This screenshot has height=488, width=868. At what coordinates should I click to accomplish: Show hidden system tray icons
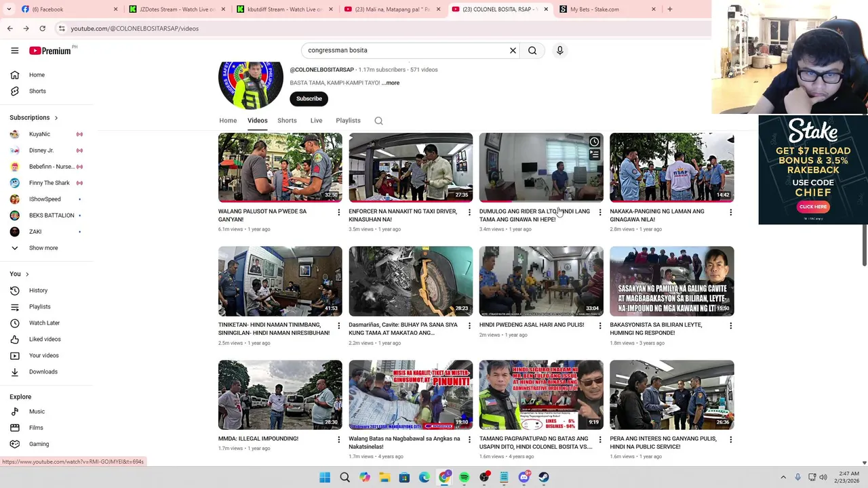pos(783,477)
